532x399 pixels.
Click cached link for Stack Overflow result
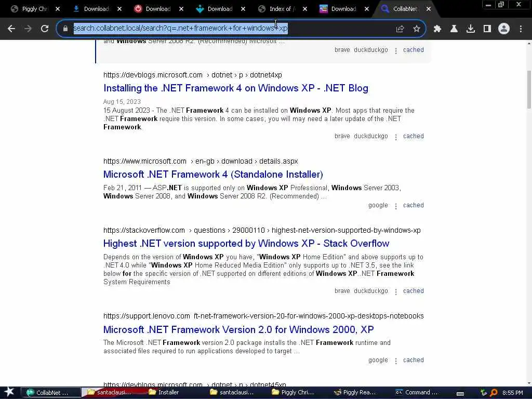tap(413, 291)
